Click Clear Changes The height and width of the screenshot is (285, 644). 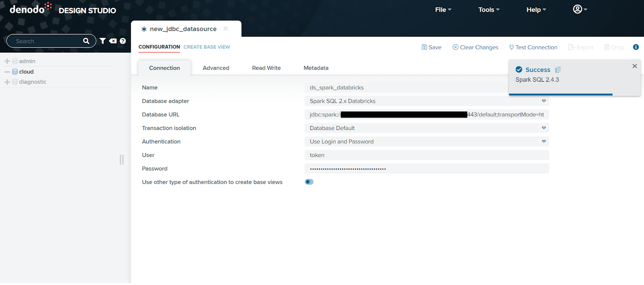click(475, 47)
